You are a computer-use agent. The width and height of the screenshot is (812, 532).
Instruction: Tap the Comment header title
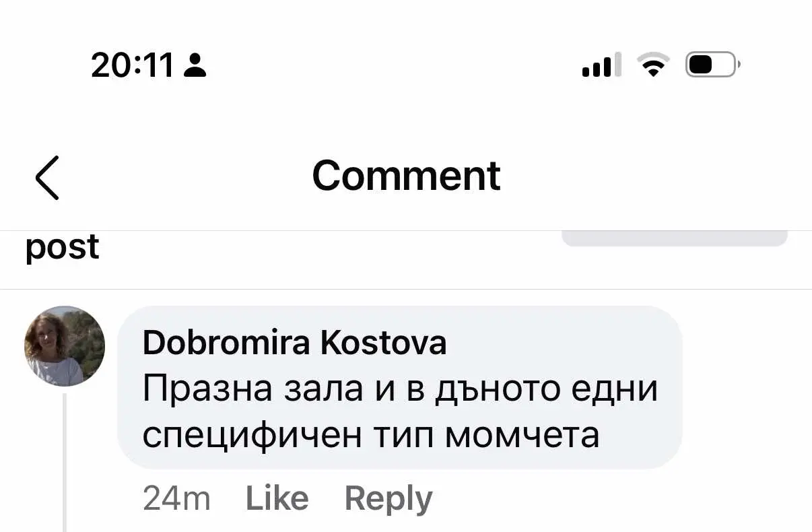pos(406,176)
